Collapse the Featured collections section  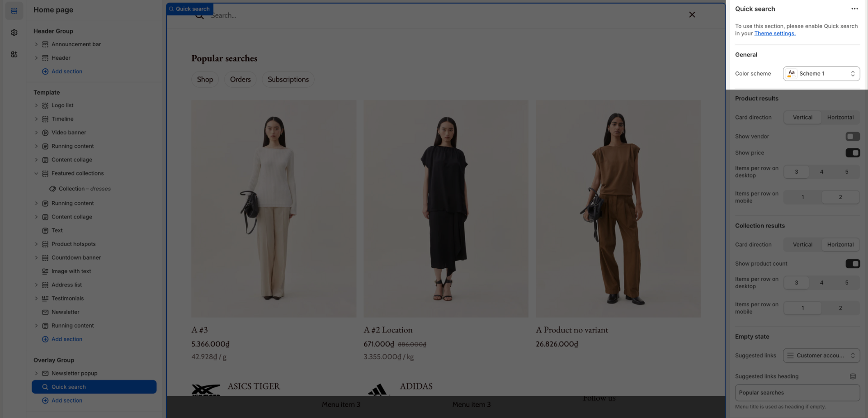(x=36, y=173)
